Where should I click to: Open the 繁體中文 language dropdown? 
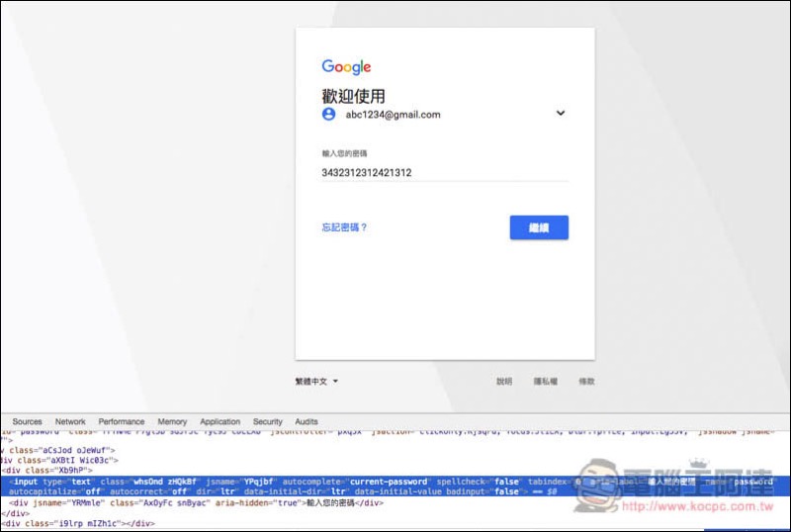point(316,381)
